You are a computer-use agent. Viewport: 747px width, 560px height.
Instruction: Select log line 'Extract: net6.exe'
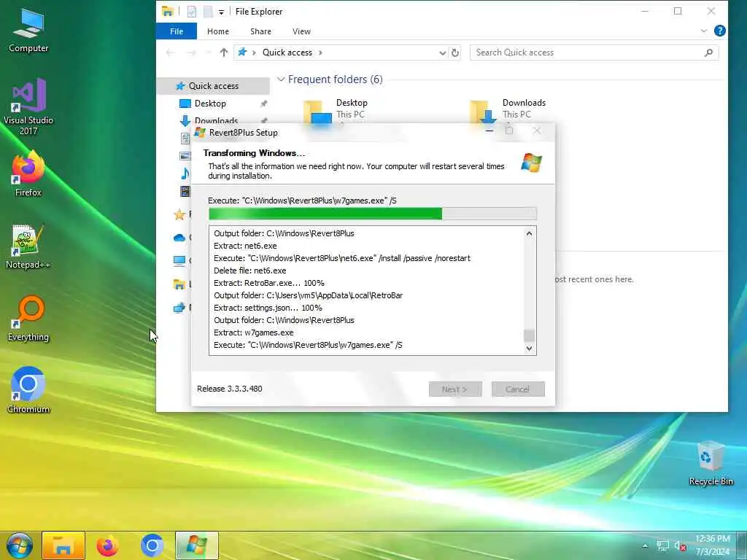pyautogui.click(x=245, y=246)
